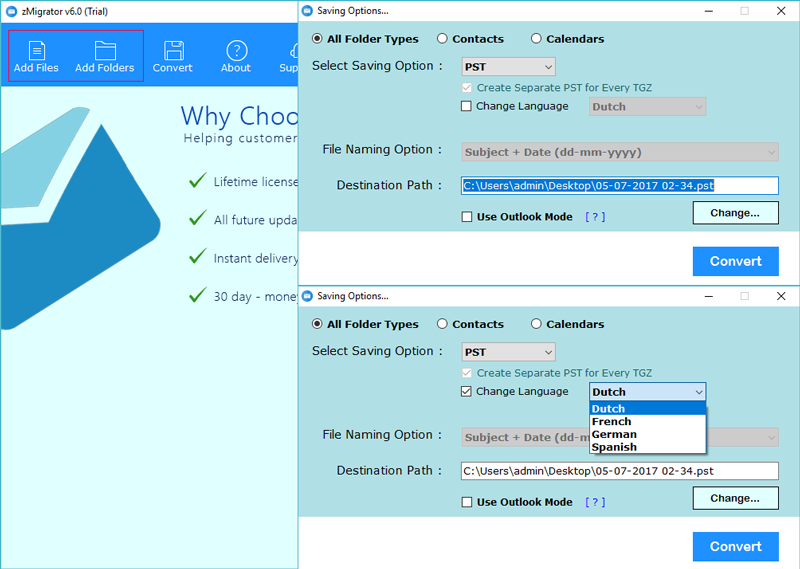Screen dimensions: 800x569
Task: Click Change... button in lower Saving Options
Action: pos(735,498)
